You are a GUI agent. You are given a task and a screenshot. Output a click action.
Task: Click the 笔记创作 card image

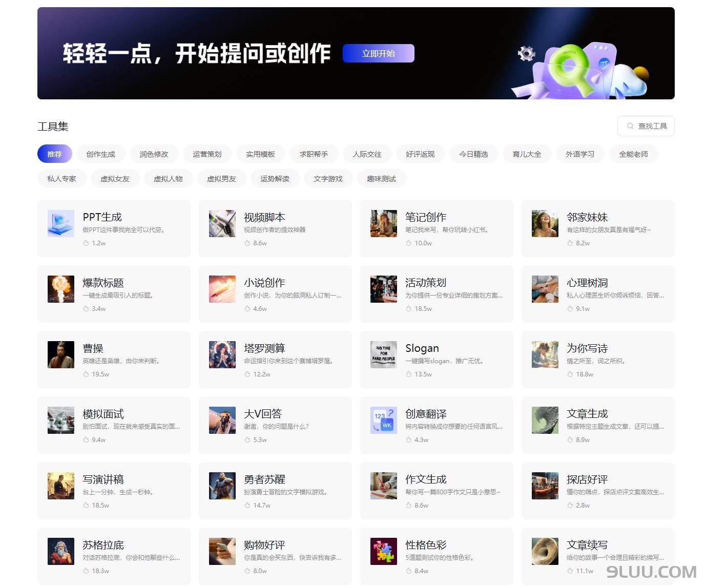(384, 223)
